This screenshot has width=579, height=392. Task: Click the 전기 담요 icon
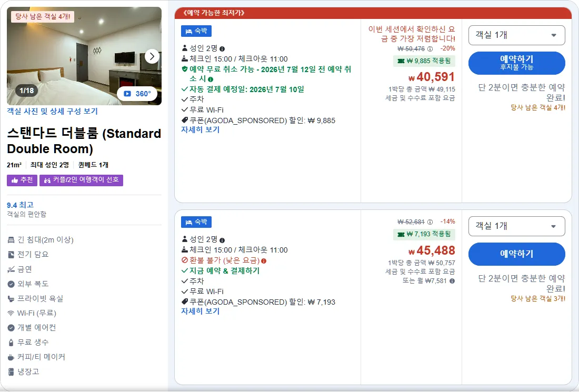[x=11, y=255]
